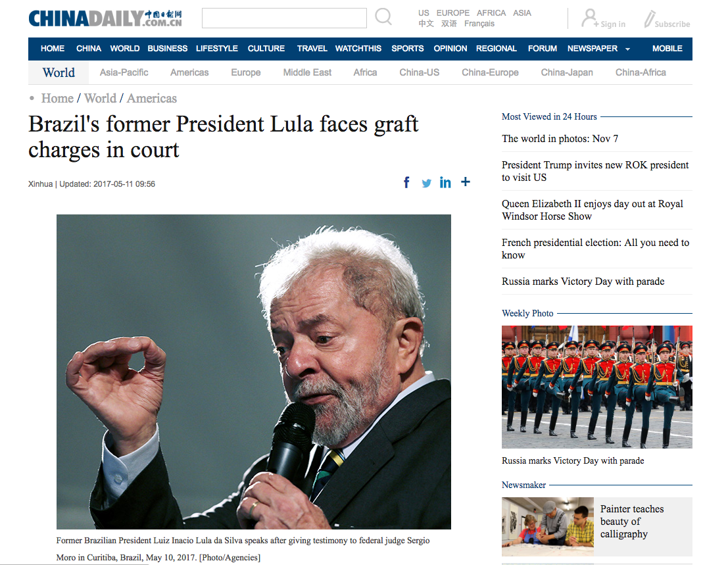
Task: Open the Business menu item
Action: tap(167, 48)
